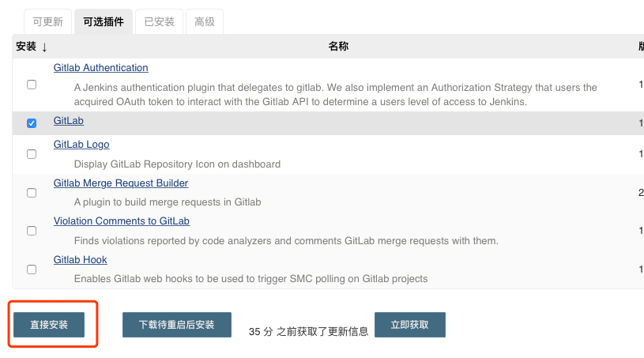Enable the Gitlab Merge Request Builder checkbox
Viewport: 644px width, 358px height.
click(x=32, y=193)
